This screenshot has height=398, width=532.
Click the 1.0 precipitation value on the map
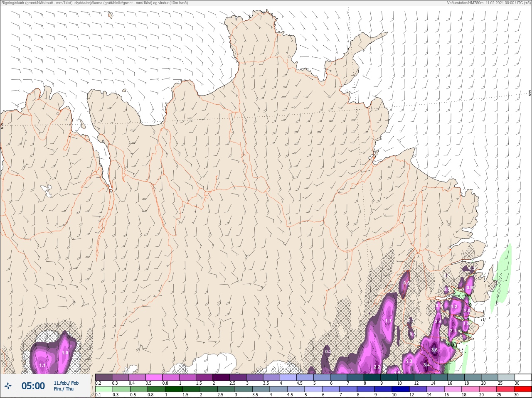point(65,353)
